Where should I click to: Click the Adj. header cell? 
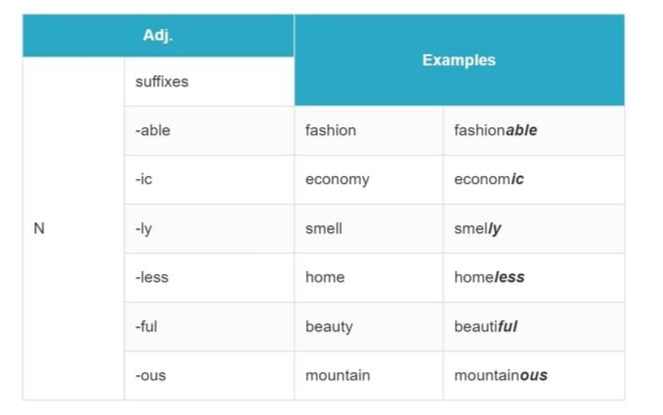[158, 36]
